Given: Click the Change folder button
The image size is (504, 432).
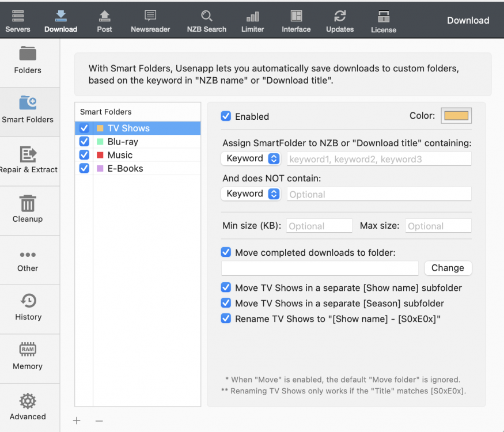Looking at the screenshot, I should point(448,268).
